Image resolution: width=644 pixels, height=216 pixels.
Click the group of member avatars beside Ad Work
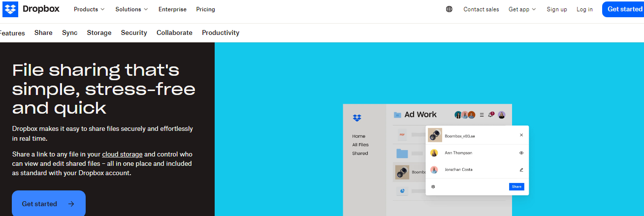click(465, 115)
